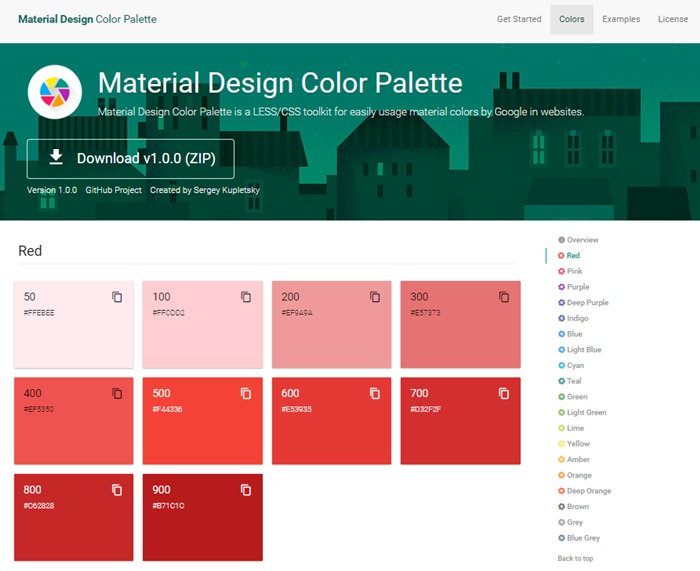
Task: Open the License page
Action: (x=672, y=19)
